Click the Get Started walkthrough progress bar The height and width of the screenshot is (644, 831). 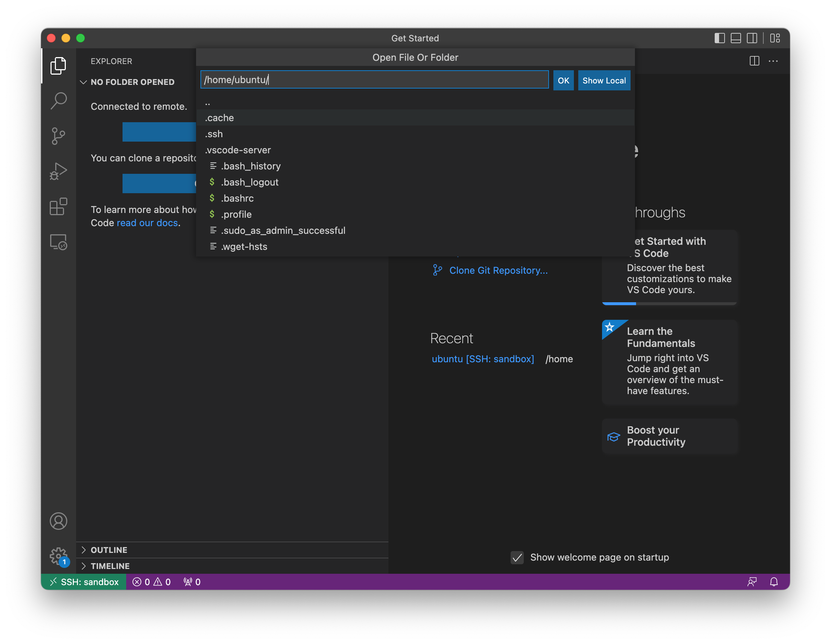coord(669,303)
